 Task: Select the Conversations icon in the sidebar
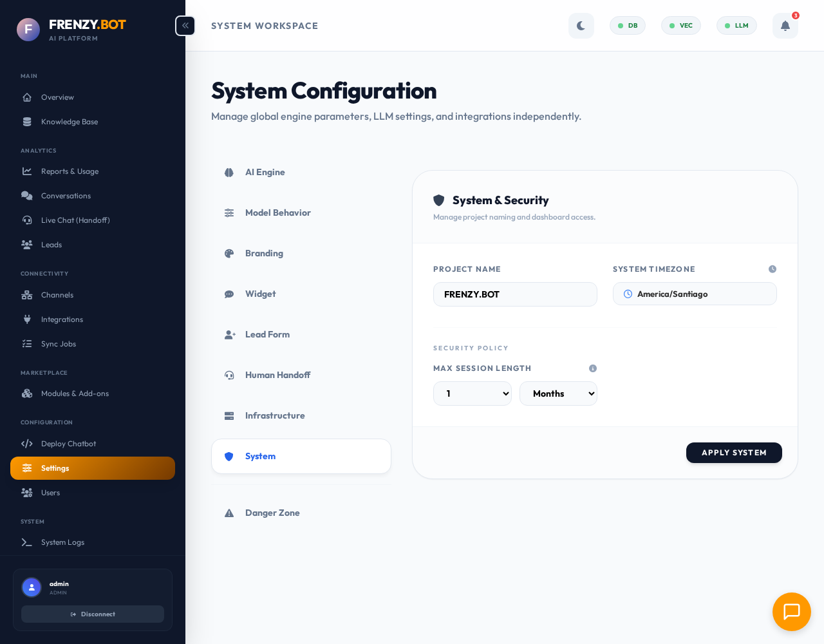(x=26, y=196)
